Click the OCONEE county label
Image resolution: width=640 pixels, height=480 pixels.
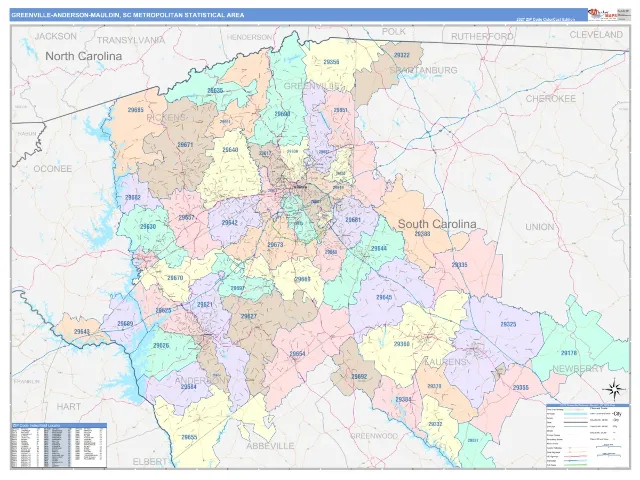pyautogui.click(x=53, y=169)
